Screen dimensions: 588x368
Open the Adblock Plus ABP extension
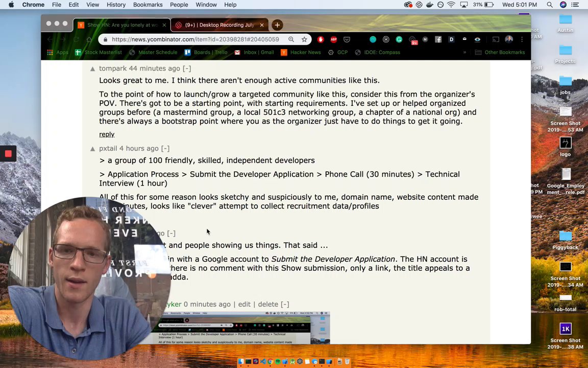[333, 39]
